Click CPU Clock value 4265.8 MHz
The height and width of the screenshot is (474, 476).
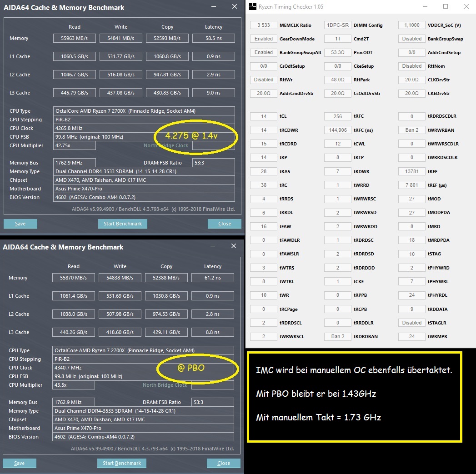pos(144,128)
